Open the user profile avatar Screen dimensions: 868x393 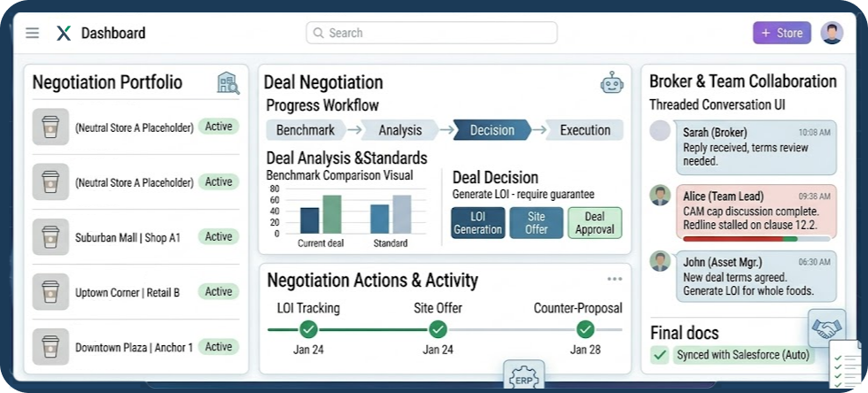pyautogui.click(x=832, y=34)
